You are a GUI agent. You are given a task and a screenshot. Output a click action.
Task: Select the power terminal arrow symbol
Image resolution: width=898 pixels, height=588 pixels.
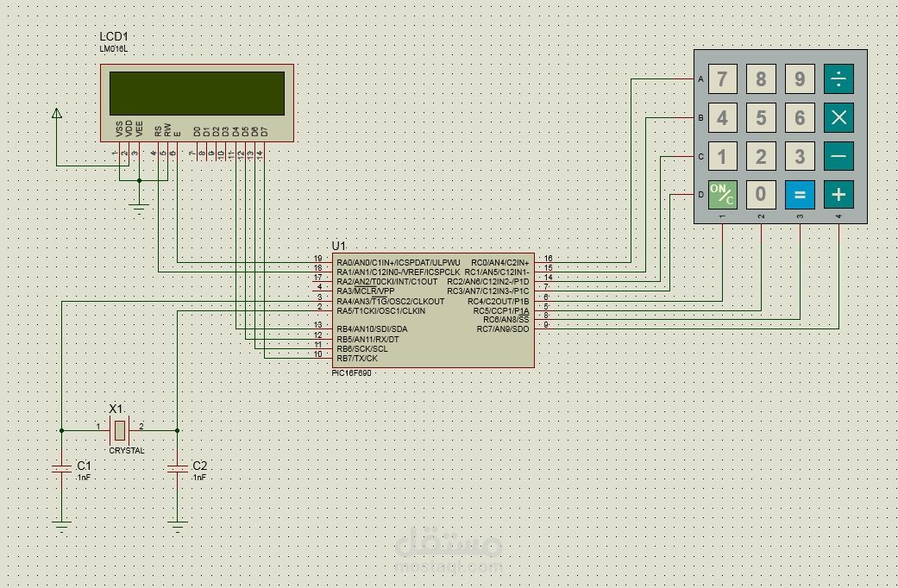pyautogui.click(x=57, y=113)
